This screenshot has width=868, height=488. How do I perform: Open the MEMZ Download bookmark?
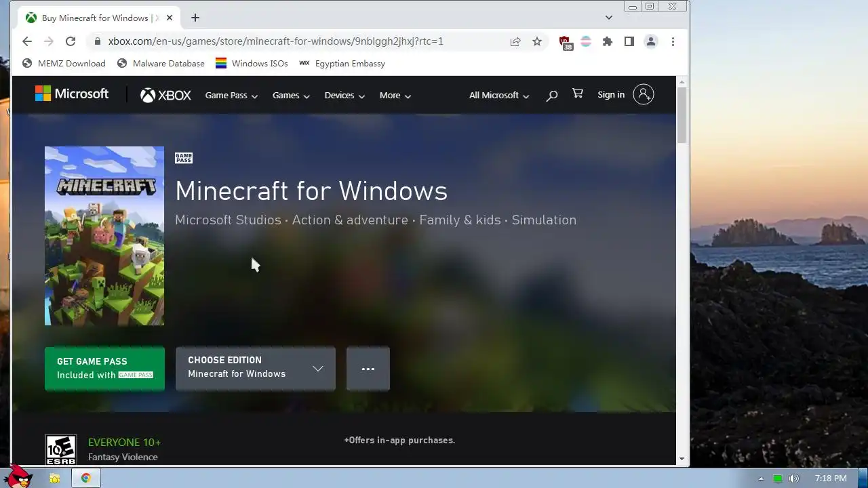coord(64,63)
